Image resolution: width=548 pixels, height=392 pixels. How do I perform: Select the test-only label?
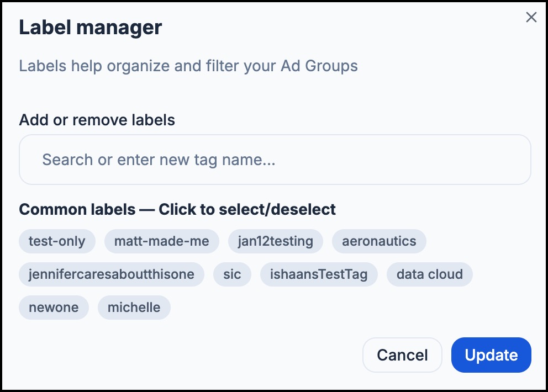57,241
